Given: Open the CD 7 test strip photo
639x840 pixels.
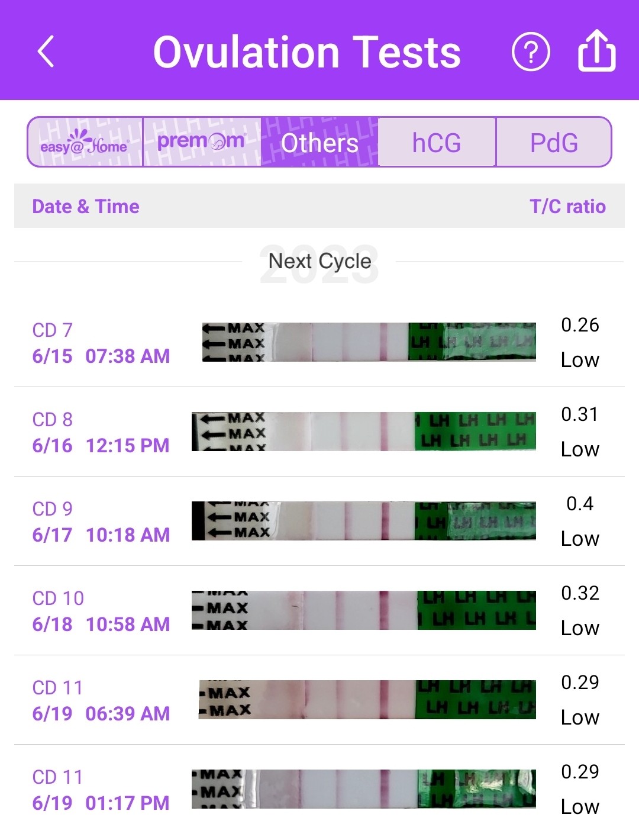Looking at the screenshot, I should [369, 342].
